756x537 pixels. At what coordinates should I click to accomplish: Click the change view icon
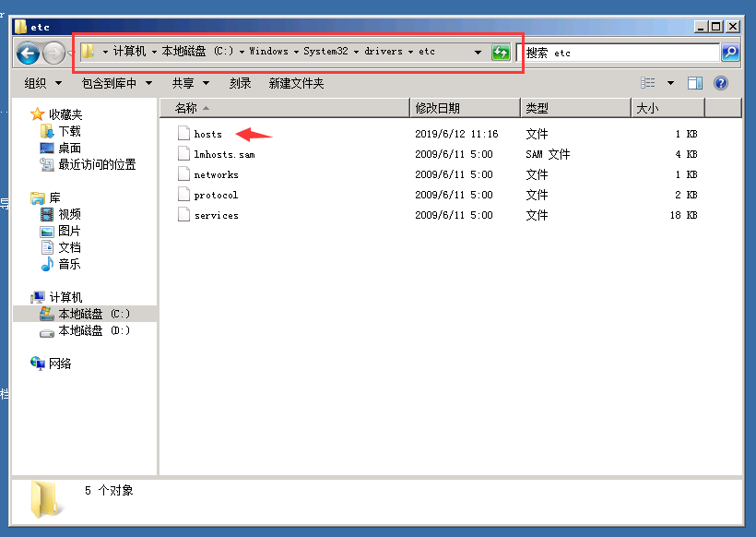647,83
